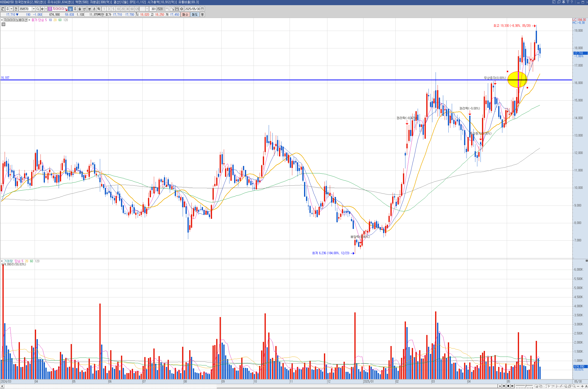Open the calendar date picker icon
This screenshot has height=389, width=588.
pos(202,9)
